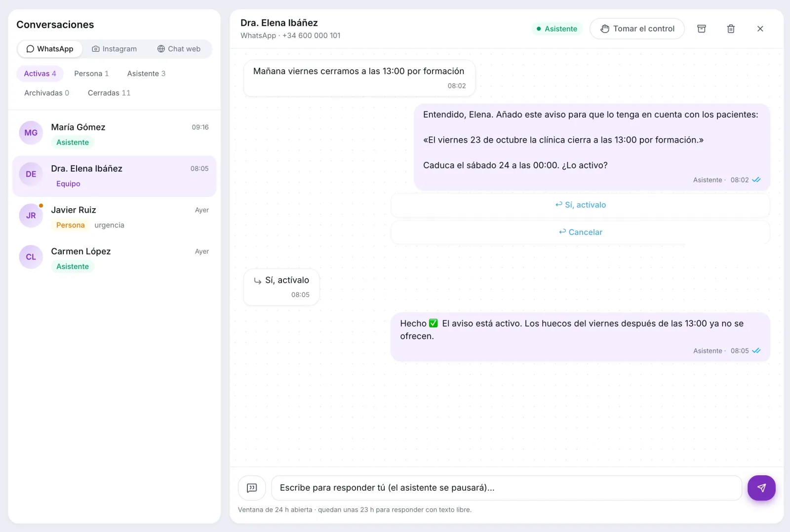Click the received 'Sí, actívalo' reply bubble
This screenshot has width=790, height=532.
(x=281, y=287)
